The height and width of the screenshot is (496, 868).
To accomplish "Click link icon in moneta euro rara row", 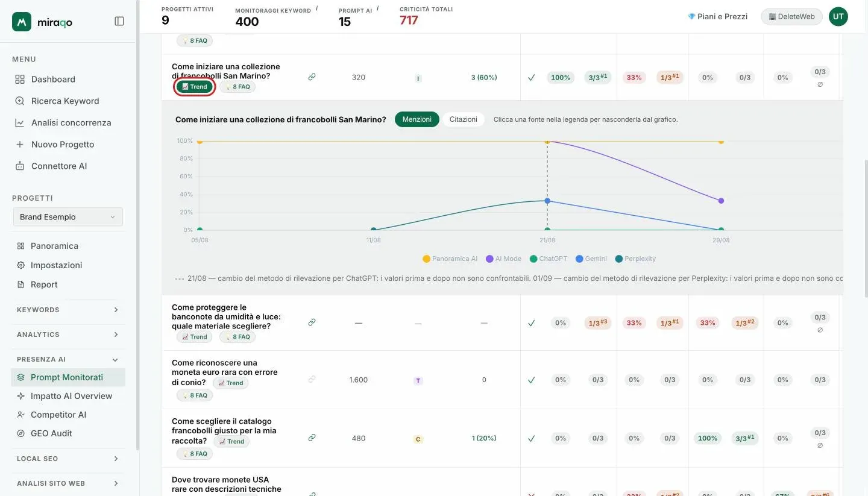I will [312, 380].
